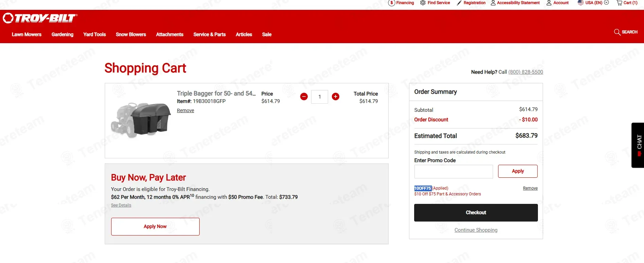Screen dimensions: 644x263
Task: Click the $10 Off $75 promo description
Action: coord(447,194)
